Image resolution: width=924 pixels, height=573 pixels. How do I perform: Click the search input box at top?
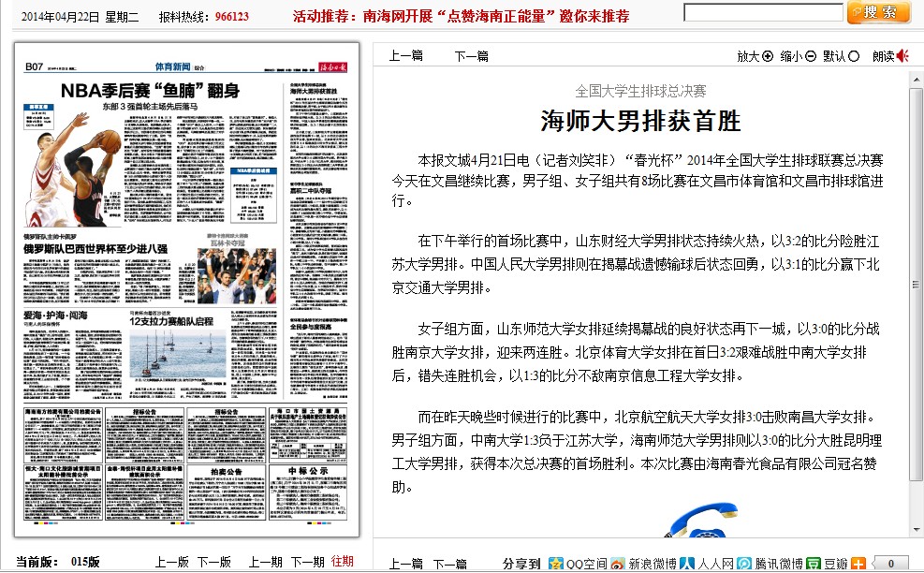click(x=763, y=13)
